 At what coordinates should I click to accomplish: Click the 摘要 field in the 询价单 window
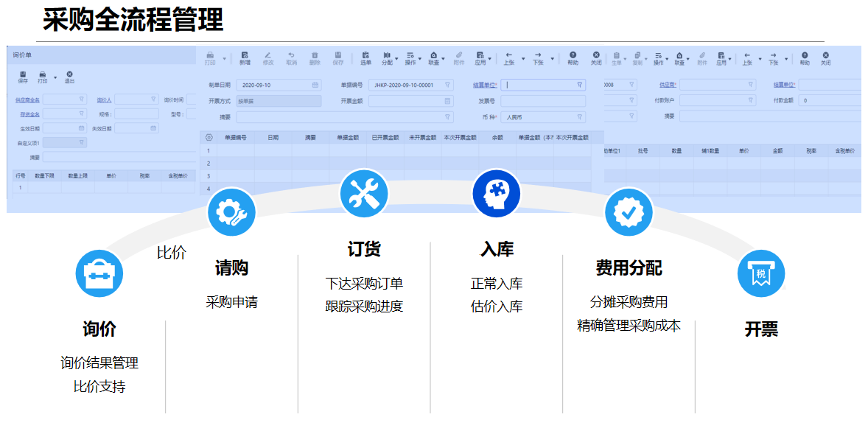(x=120, y=157)
